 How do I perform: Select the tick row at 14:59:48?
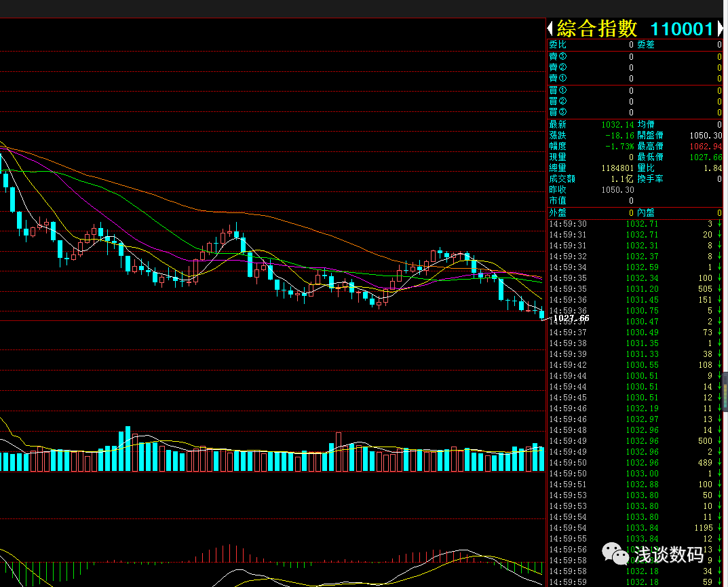pyautogui.click(x=635, y=430)
